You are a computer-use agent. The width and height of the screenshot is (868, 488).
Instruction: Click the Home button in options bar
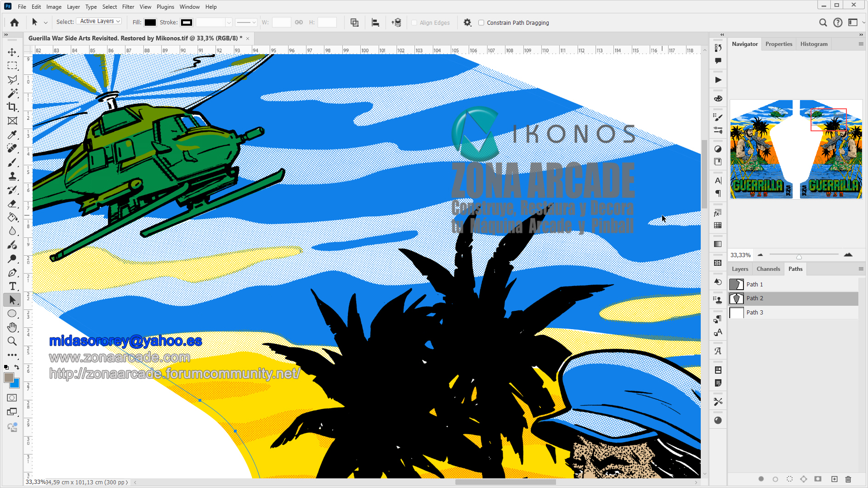15,22
